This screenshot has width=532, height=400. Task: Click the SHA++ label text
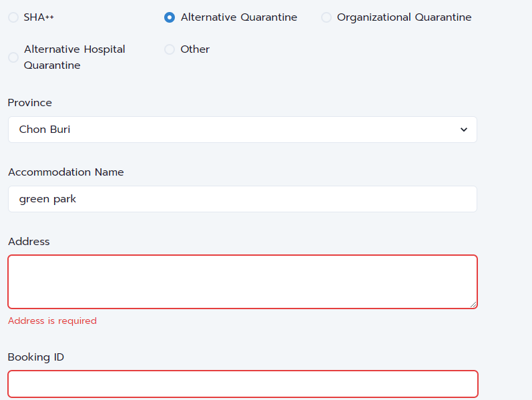point(39,17)
